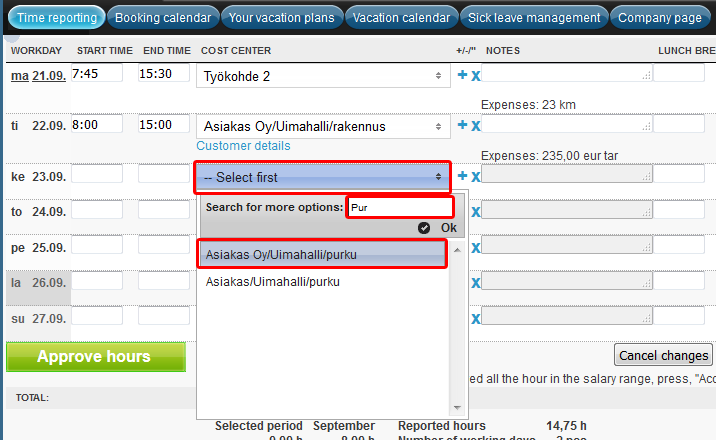Toggle the Select first cost center dropdown
The width and height of the screenshot is (716, 440).
[323, 177]
